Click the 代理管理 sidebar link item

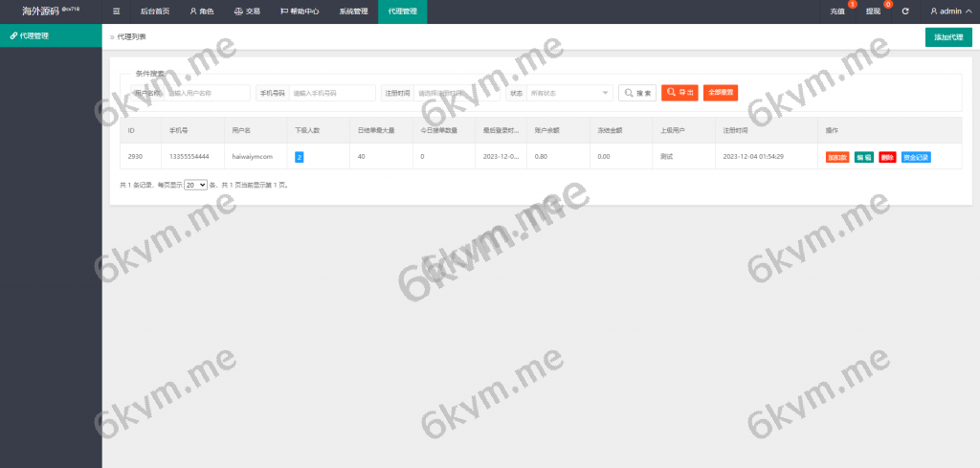51,35
